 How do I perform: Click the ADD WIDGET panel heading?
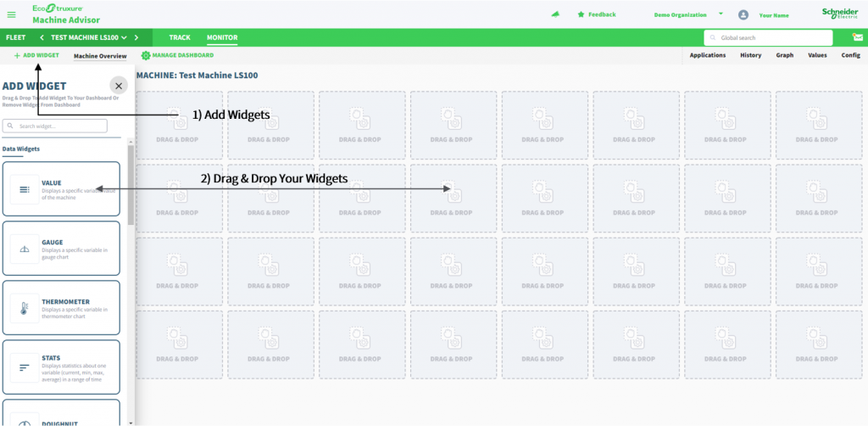pos(34,86)
